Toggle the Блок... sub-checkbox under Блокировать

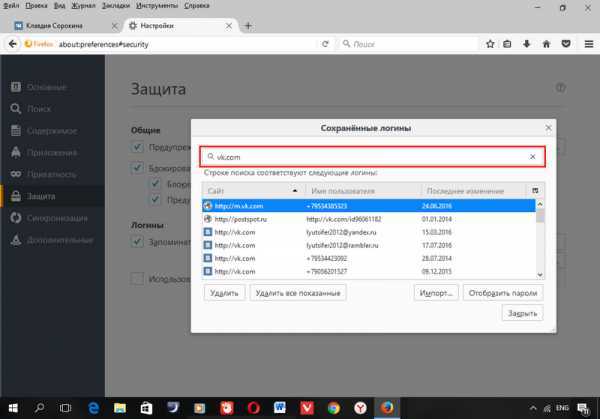155,184
